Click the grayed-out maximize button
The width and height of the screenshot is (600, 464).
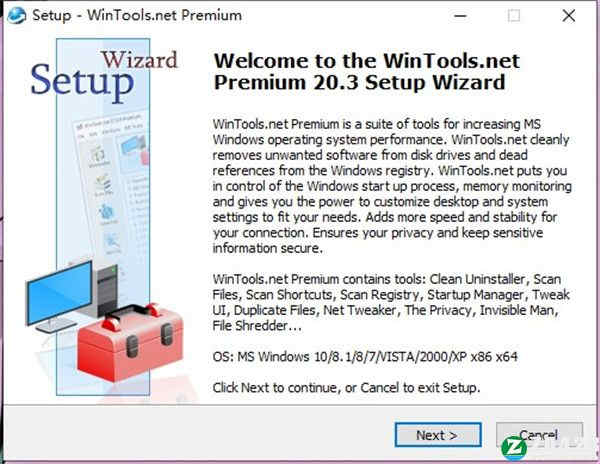(514, 16)
